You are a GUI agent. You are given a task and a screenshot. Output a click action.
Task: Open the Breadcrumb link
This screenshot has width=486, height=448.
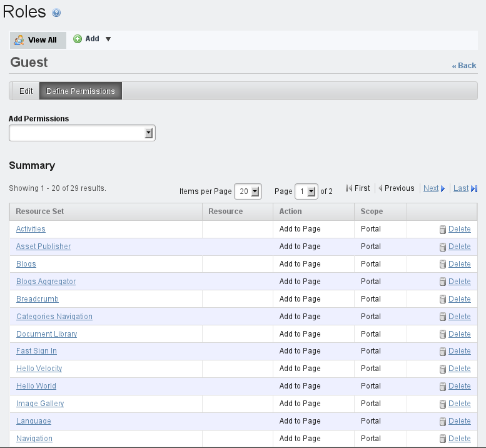37,299
